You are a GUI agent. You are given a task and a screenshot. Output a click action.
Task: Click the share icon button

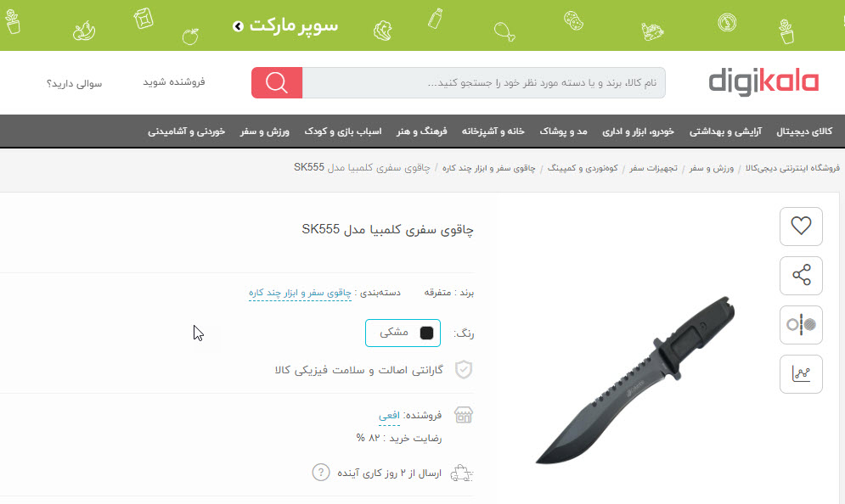click(801, 275)
